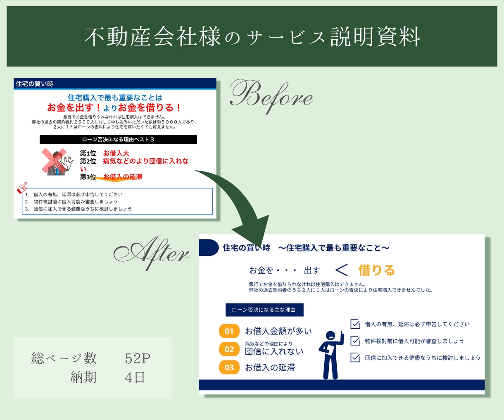
Task: Click the checkbox beside 借入の有無、延滞は必ず申告
Action: pos(355,324)
